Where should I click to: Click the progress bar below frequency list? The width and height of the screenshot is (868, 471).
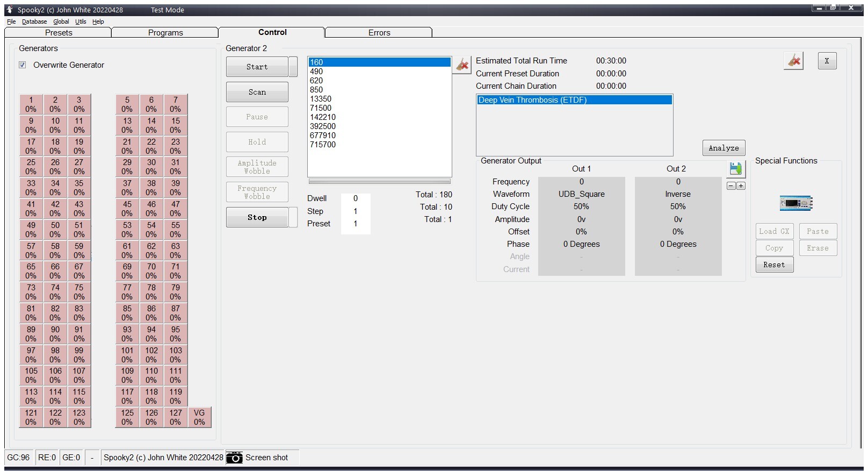379,182
